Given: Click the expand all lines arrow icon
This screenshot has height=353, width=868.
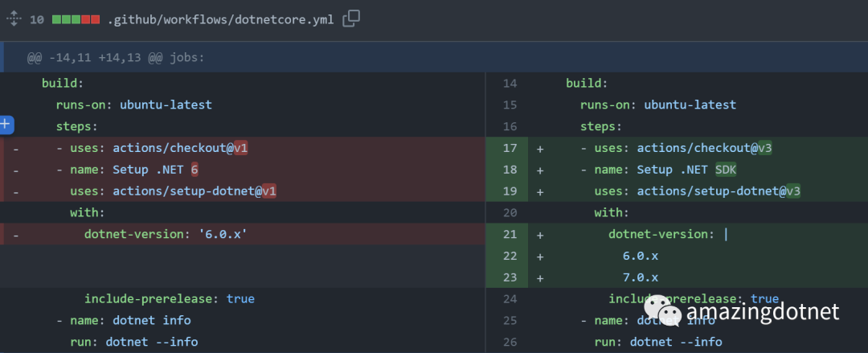Looking at the screenshot, I should [x=13, y=18].
